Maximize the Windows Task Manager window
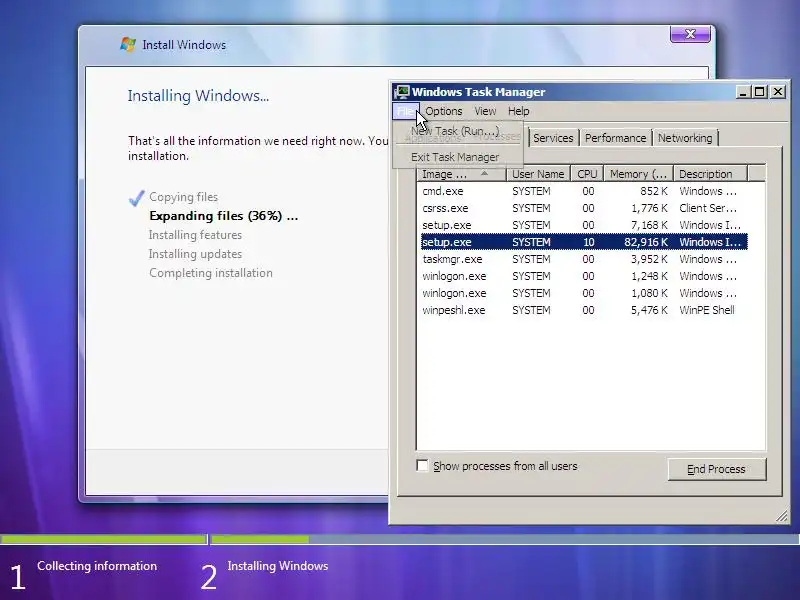This screenshot has height=600, width=800. [x=760, y=92]
